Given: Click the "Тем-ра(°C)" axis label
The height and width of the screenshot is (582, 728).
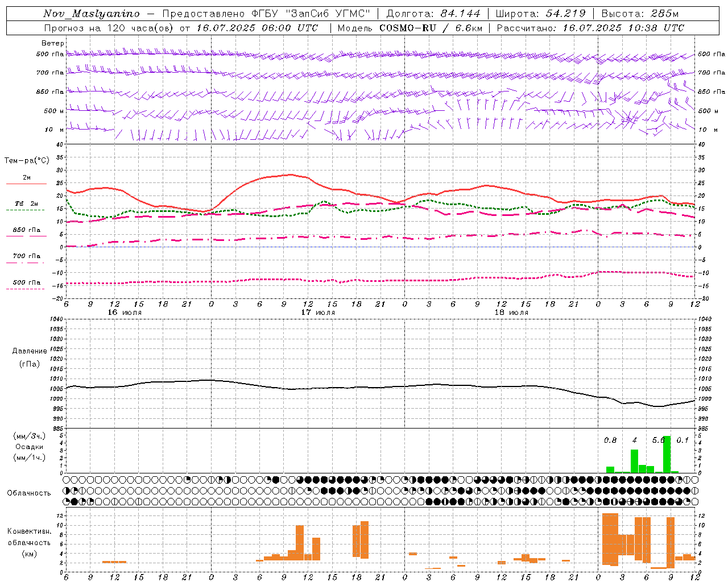Looking at the screenshot, I should point(27,161).
